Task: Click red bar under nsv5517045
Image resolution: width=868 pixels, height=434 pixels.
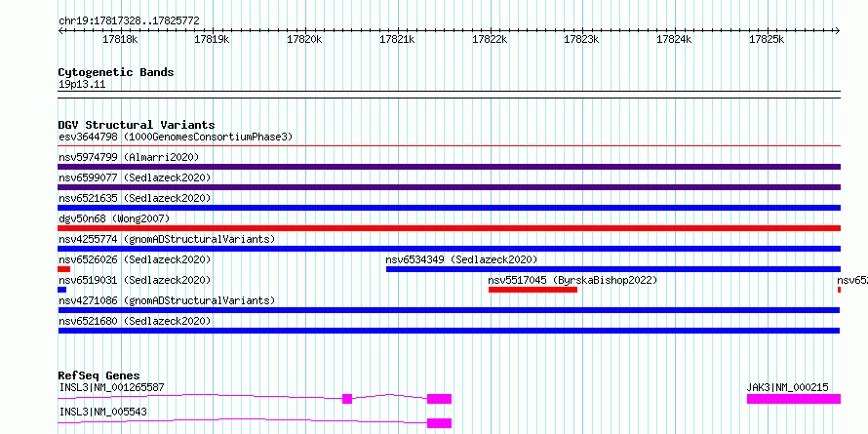Action: (x=533, y=290)
